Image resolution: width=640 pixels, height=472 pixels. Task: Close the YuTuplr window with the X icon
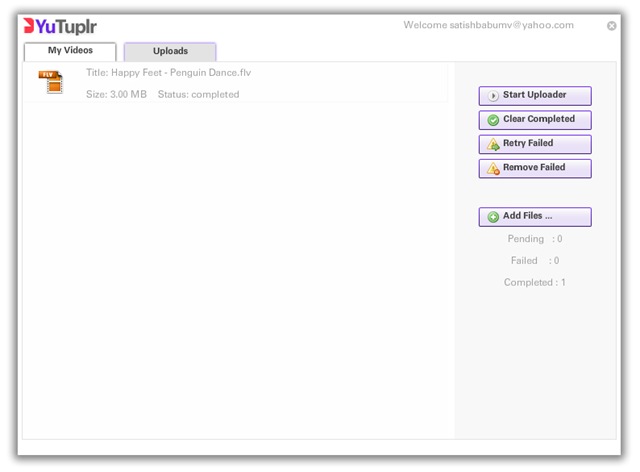tap(612, 26)
